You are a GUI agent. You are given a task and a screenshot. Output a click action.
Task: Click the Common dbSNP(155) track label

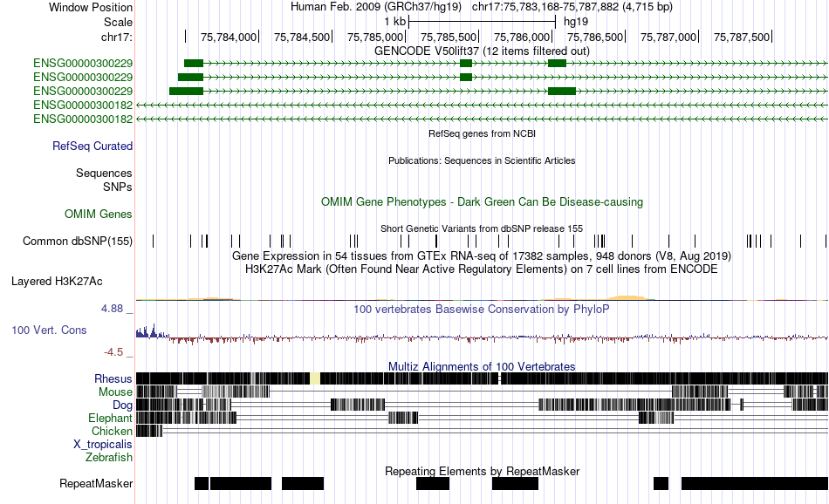[77, 242]
